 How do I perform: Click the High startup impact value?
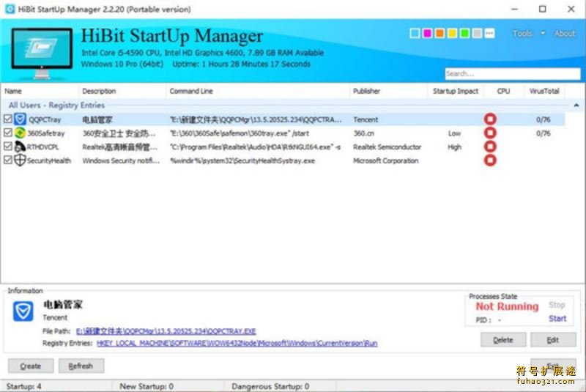click(454, 147)
